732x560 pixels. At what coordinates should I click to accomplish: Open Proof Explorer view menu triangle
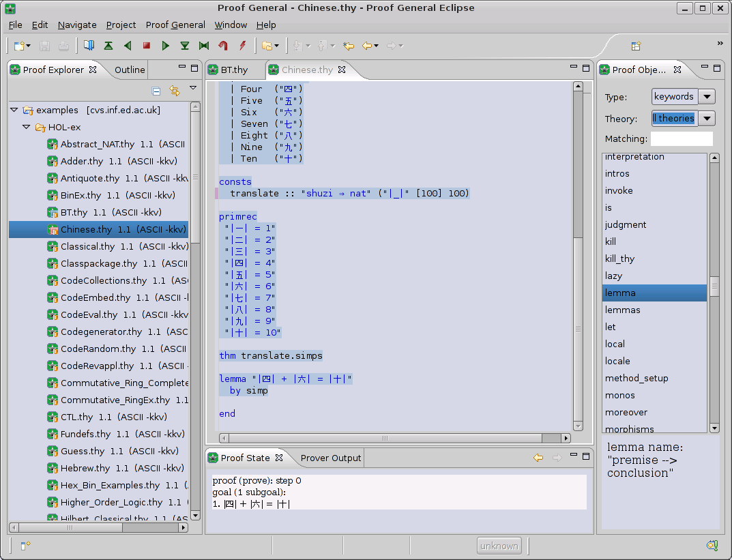pyautogui.click(x=193, y=88)
